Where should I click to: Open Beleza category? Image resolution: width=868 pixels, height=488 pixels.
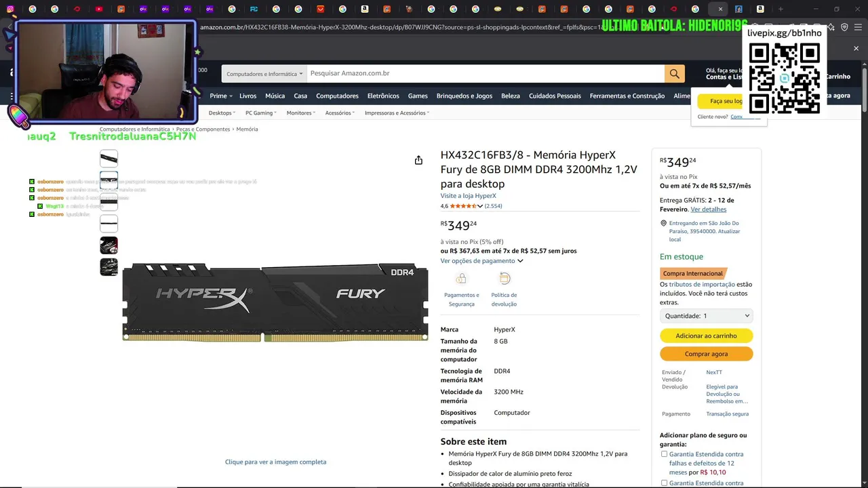click(x=511, y=96)
